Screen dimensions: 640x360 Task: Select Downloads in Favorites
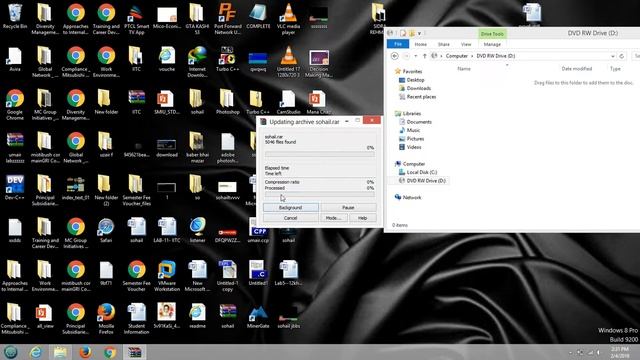pos(418,88)
